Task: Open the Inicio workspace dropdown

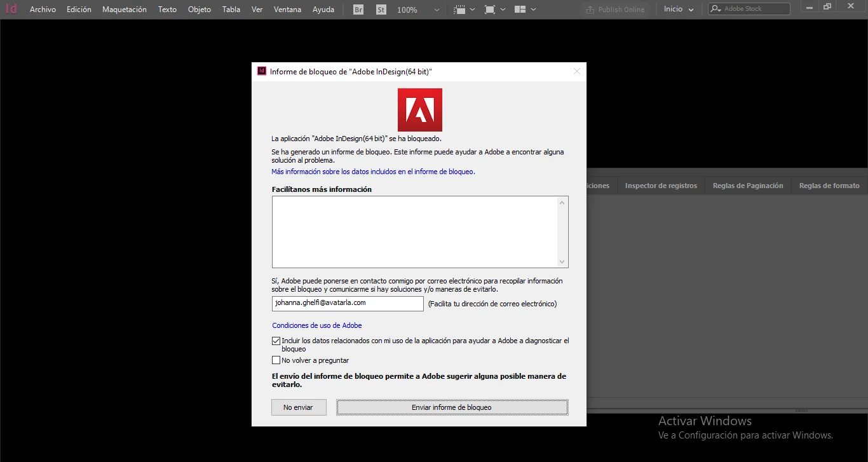Action: pyautogui.click(x=679, y=10)
